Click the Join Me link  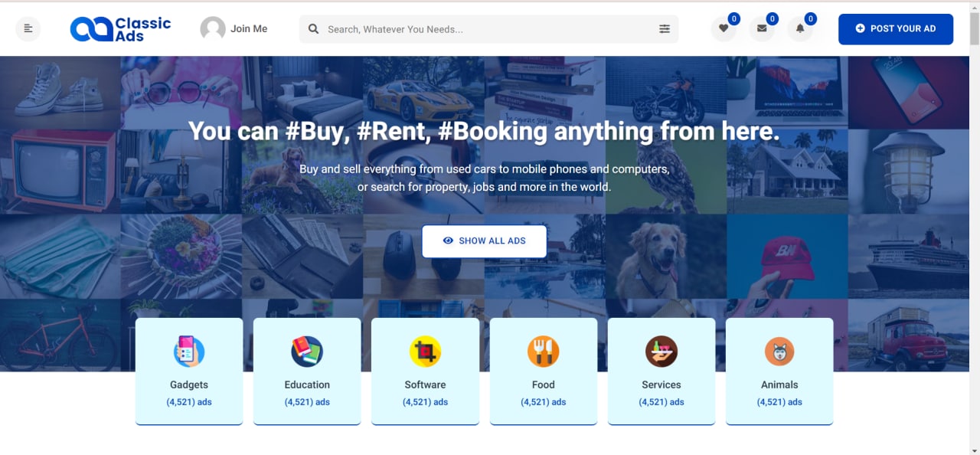[249, 29]
